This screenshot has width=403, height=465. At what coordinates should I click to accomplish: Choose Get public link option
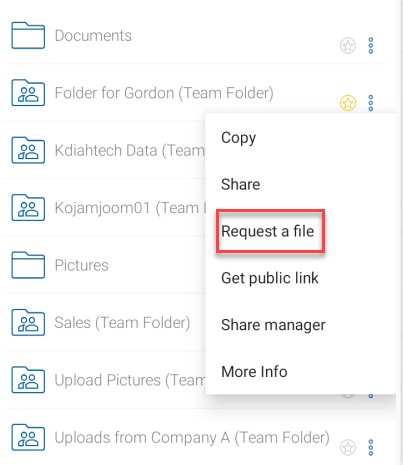pos(270,278)
